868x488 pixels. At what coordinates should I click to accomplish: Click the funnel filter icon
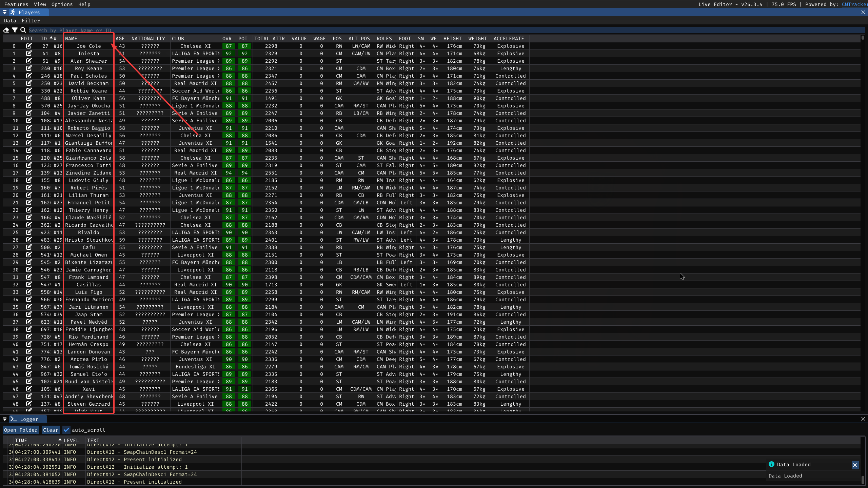[x=15, y=30]
